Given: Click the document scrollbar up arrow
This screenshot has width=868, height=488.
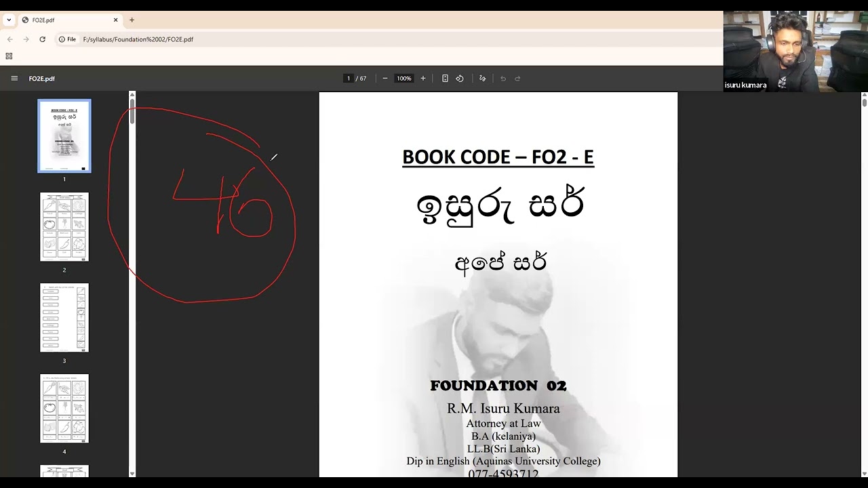Looking at the screenshot, I should pyautogui.click(x=865, y=94).
